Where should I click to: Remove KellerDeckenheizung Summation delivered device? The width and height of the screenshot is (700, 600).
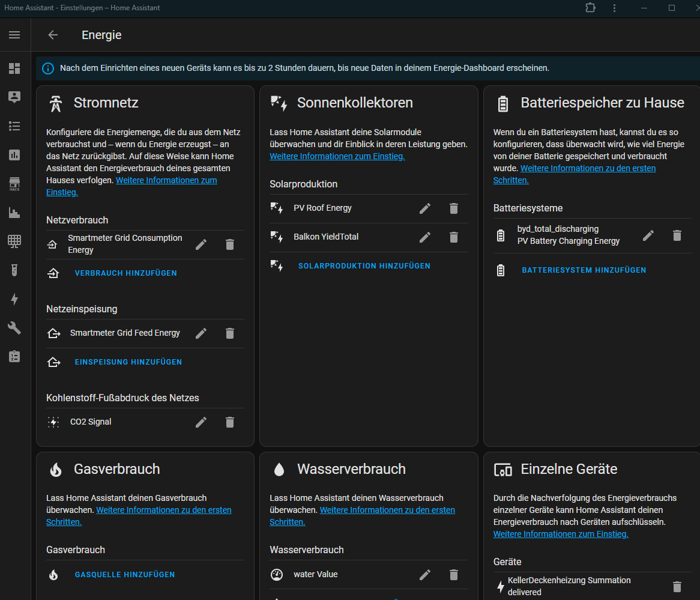click(x=677, y=587)
